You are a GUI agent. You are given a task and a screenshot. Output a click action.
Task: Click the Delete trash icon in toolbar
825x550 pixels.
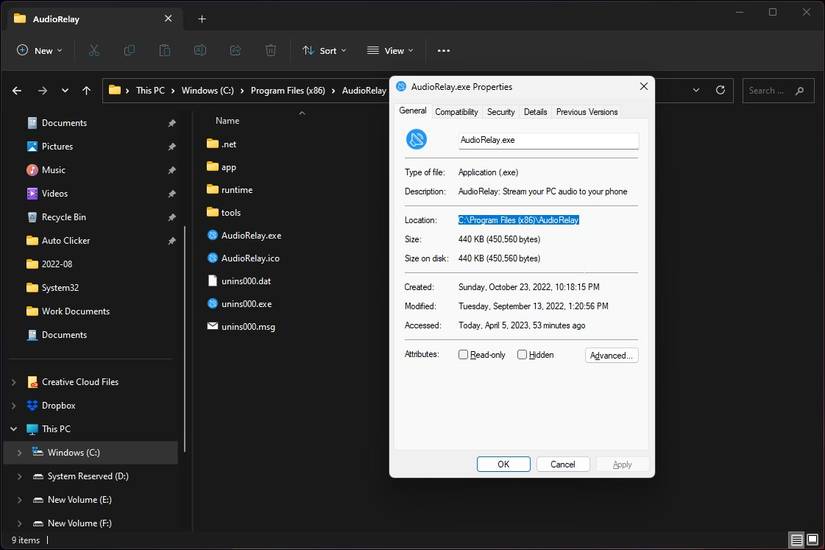270,51
